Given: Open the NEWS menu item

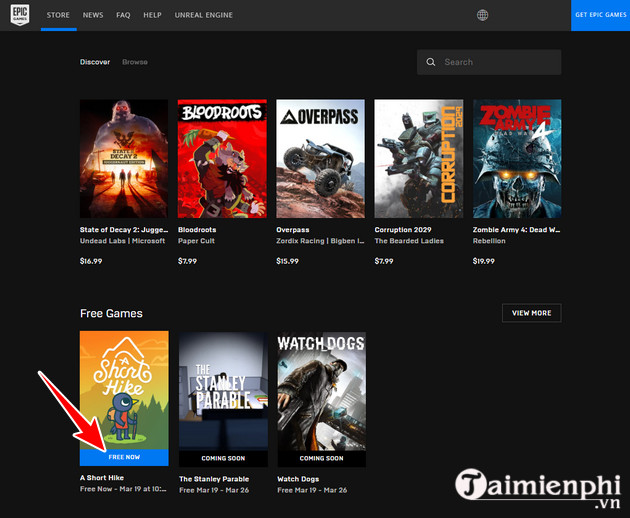Looking at the screenshot, I should click(x=93, y=15).
